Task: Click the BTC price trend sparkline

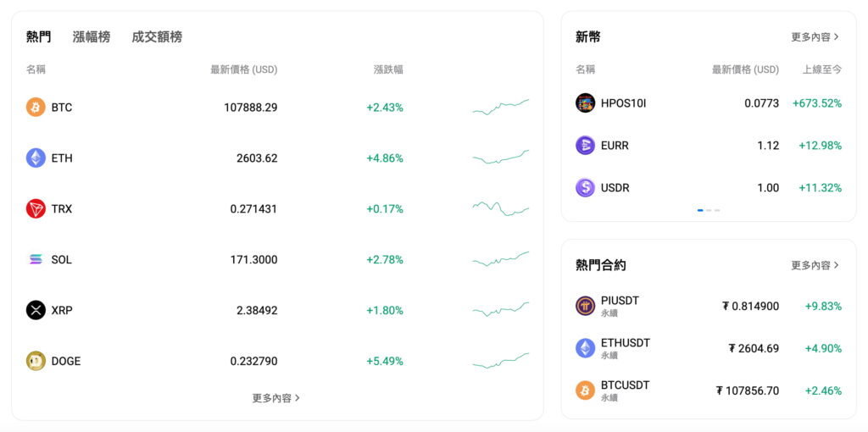Action: click(500, 107)
